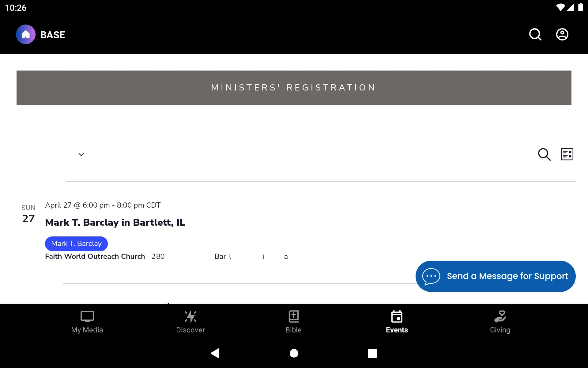Search events with the magnifier above the event list
The image size is (588, 368).
544,154
